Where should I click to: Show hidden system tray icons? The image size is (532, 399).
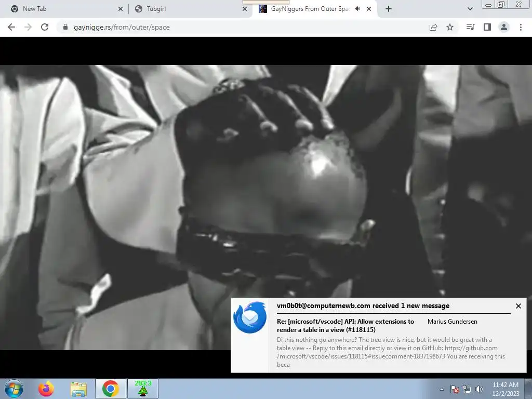point(442,389)
